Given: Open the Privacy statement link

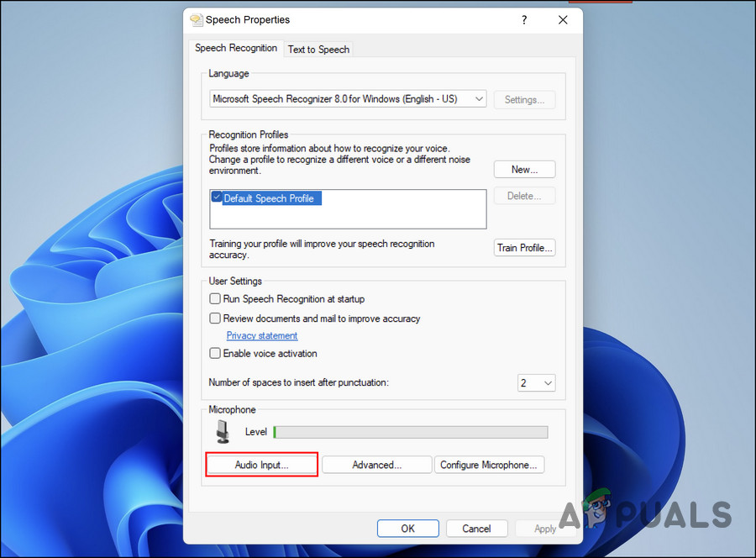Looking at the screenshot, I should coord(262,335).
